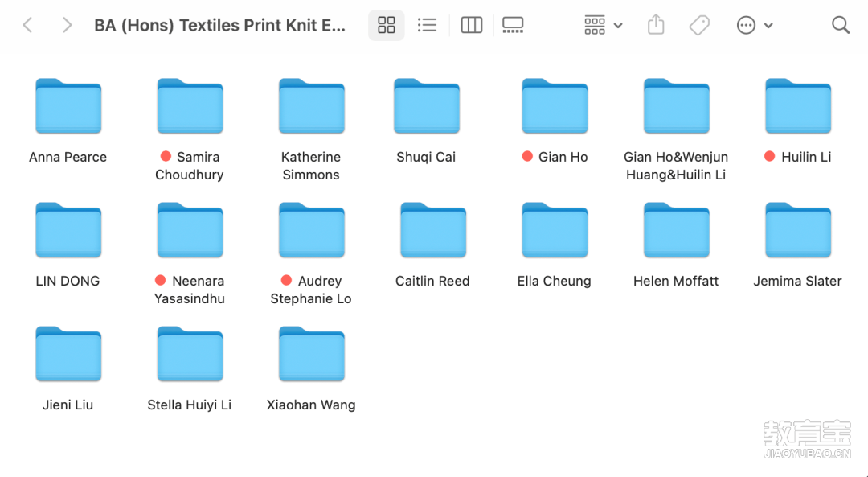The height and width of the screenshot is (477, 868).
Task: Go forward with the right arrow
Action: pos(67,25)
